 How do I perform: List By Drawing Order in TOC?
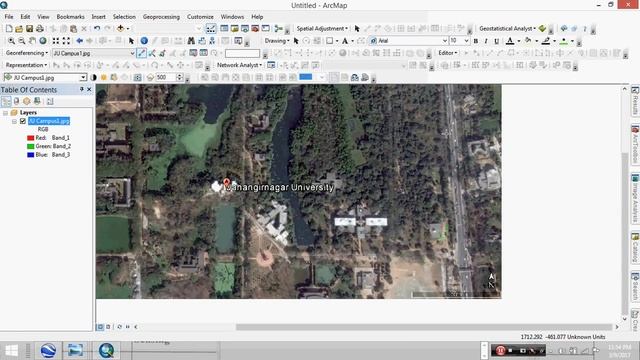[x=6, y=101]
